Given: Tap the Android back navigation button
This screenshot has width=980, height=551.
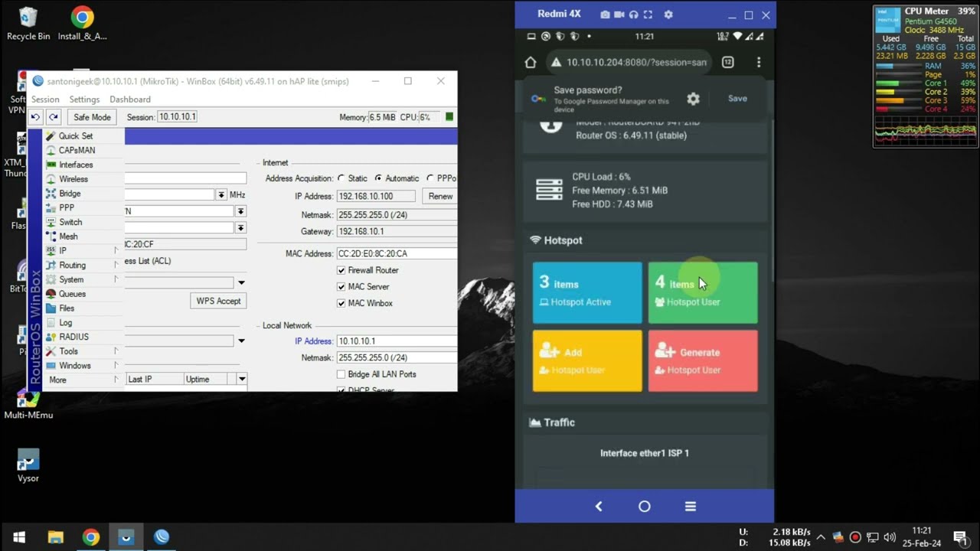Looking at the screenshot, I should (599, 506).
